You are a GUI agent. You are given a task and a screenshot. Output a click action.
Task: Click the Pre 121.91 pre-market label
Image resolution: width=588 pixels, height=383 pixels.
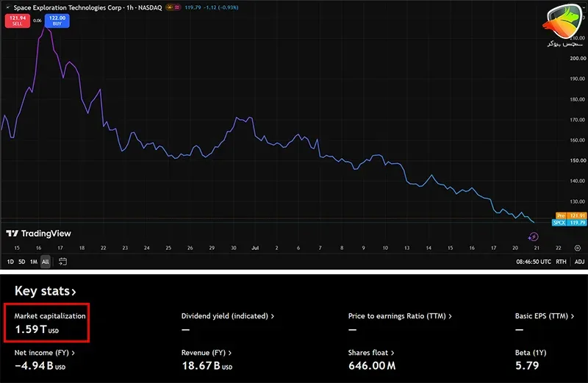571,215
